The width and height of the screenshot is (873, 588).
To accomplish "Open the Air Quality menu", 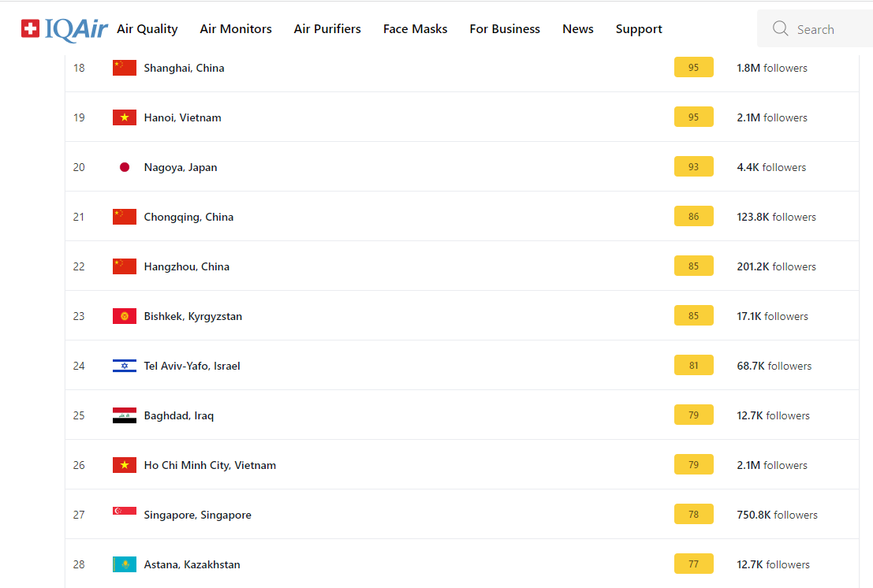I will tap(147, 29).
